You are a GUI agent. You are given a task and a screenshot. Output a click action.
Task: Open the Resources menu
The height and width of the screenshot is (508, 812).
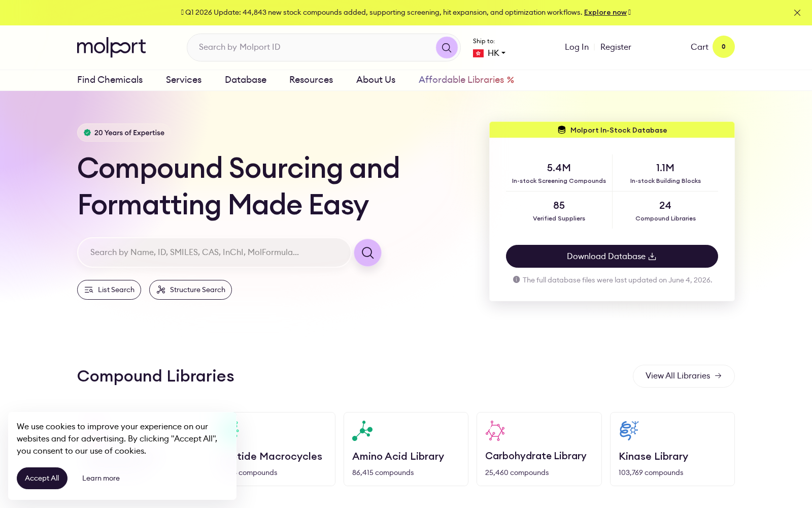(311, 80)
